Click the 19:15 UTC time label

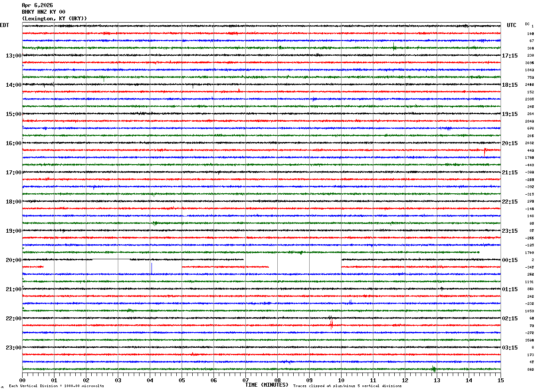[x=510, y=114]
